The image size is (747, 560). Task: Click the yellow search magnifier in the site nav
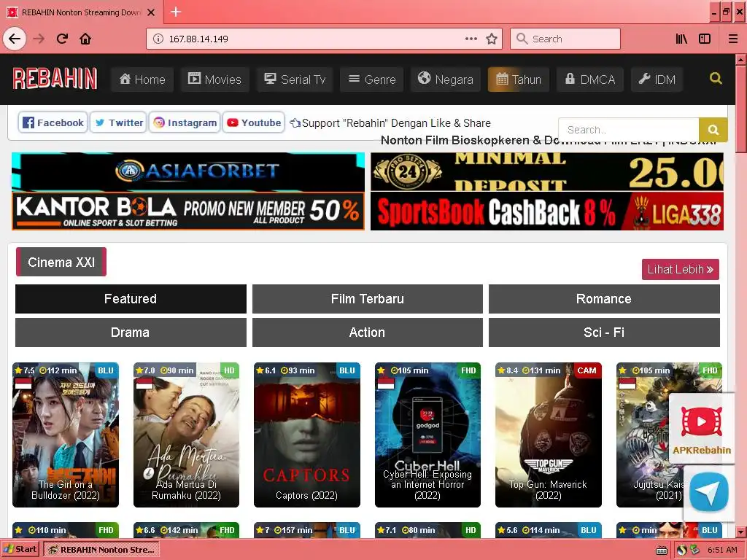716,78
